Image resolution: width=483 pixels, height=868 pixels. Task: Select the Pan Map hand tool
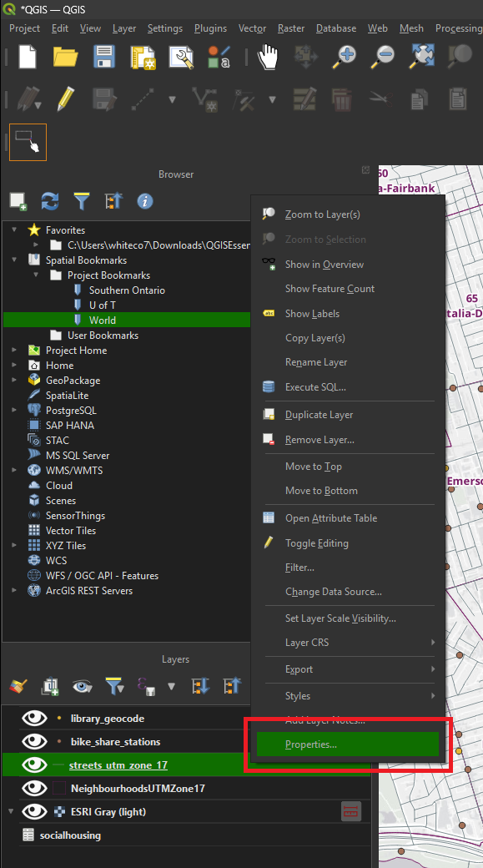269,57
